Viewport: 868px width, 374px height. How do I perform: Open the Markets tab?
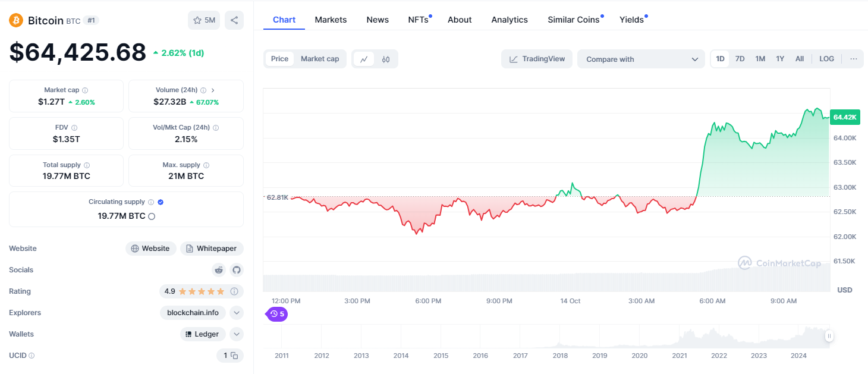click(x=331, y=20)
